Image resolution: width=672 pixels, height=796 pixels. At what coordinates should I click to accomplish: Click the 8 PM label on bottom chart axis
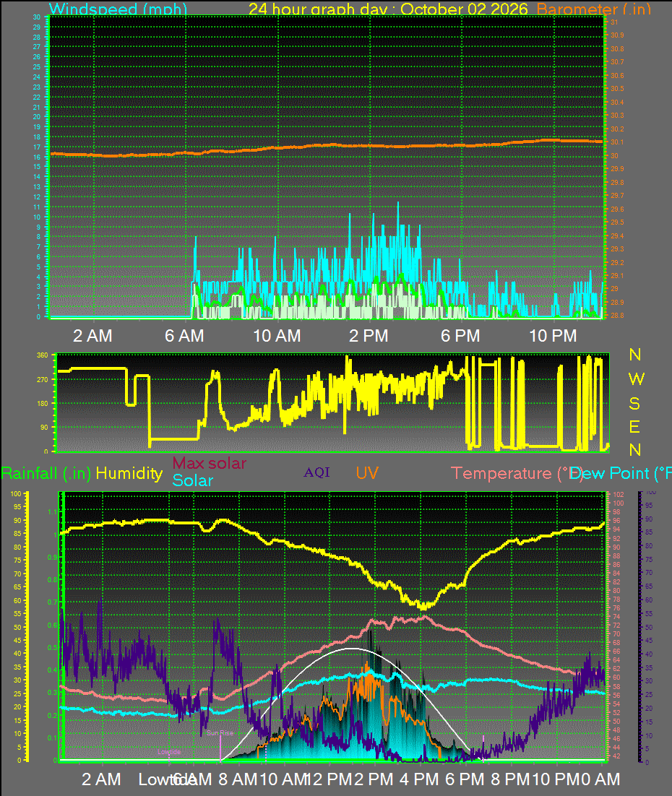510,779
